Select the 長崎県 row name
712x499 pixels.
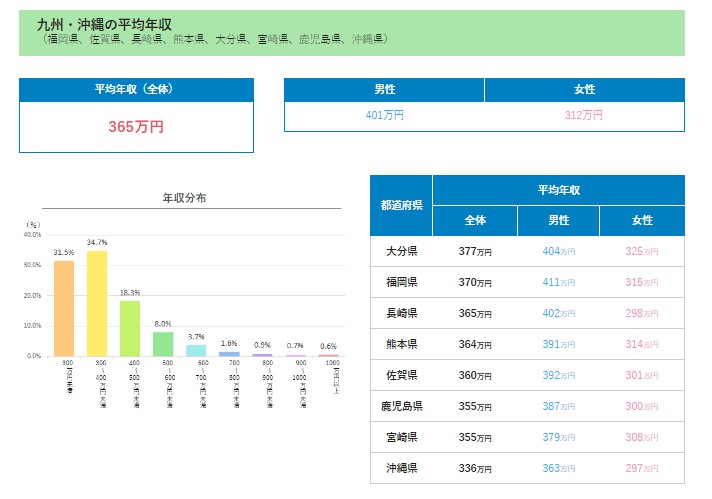(402, 313)
